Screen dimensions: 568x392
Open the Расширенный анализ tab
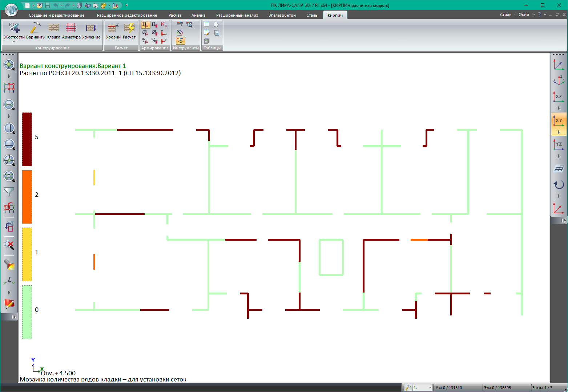pyautogui.click(x=237, y=15)
